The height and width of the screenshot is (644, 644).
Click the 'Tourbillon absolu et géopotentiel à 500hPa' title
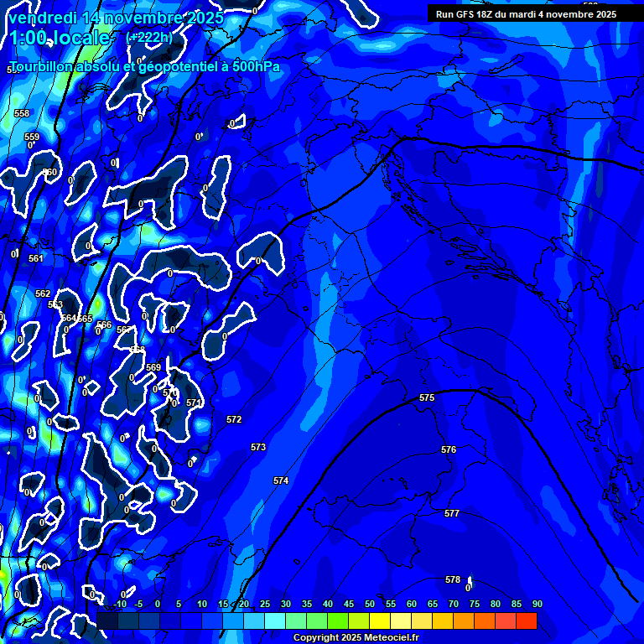tap(145, 66)
